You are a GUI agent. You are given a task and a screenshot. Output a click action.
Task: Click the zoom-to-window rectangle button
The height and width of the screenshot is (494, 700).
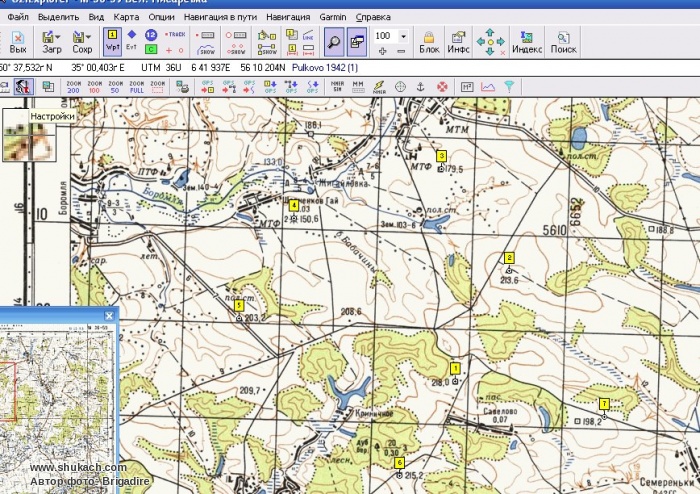[x=158, y=87]
